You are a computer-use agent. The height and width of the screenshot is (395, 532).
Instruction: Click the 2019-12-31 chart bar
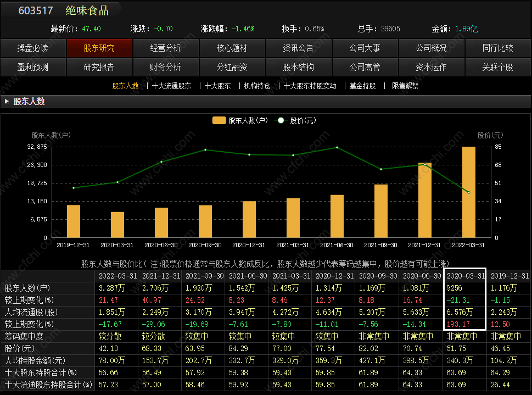[x=74, y=221]
